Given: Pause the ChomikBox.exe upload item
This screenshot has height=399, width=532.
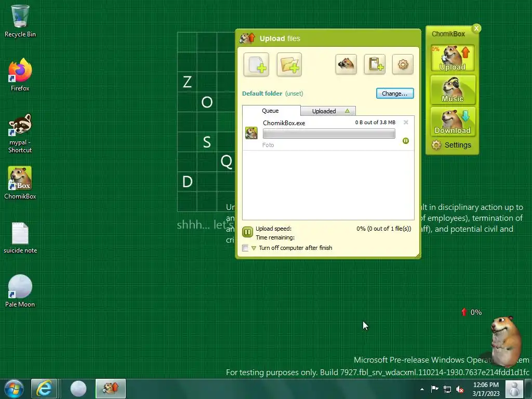Looking at the screenshot, I should pyautogui.click(x=405, y=140).
